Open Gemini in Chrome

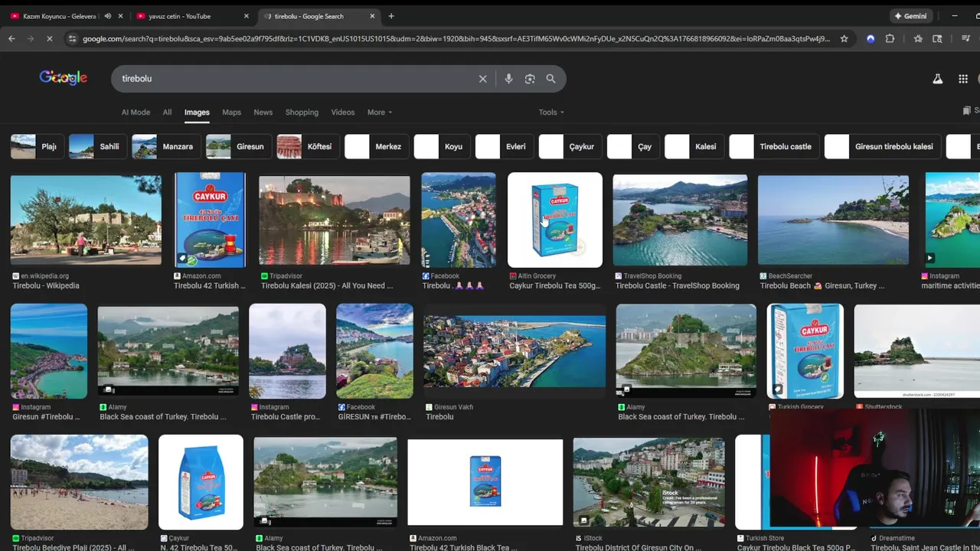(x=911, y=16)
